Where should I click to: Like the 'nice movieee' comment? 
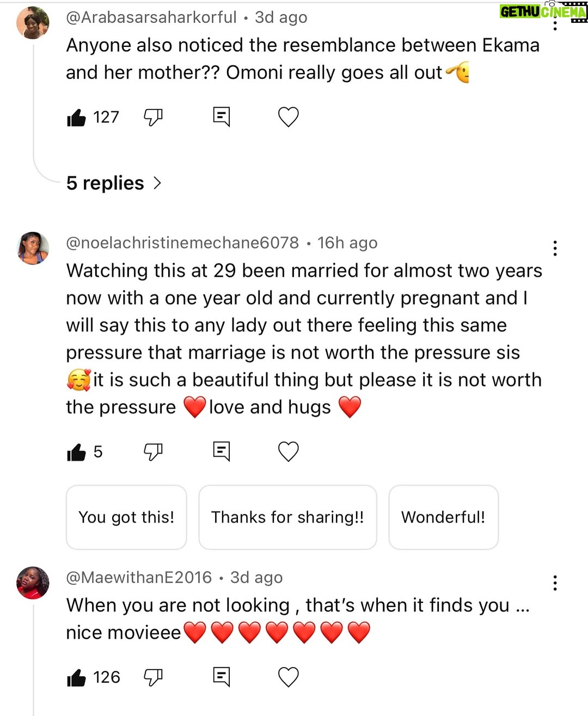pos(76,677)
